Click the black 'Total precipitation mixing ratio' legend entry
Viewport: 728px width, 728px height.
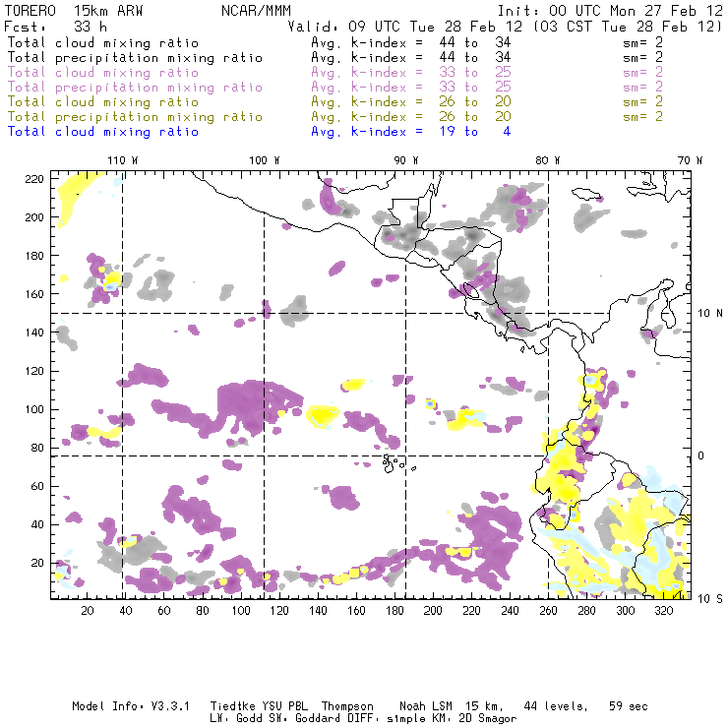pos(135,58)
